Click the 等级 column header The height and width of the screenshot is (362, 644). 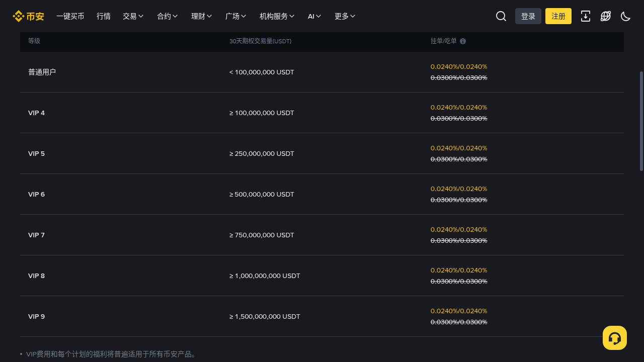coord(34,41)
